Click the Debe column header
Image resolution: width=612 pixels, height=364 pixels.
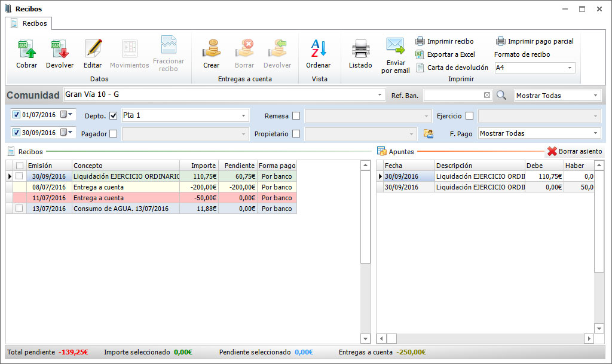[x=544, y=166]
